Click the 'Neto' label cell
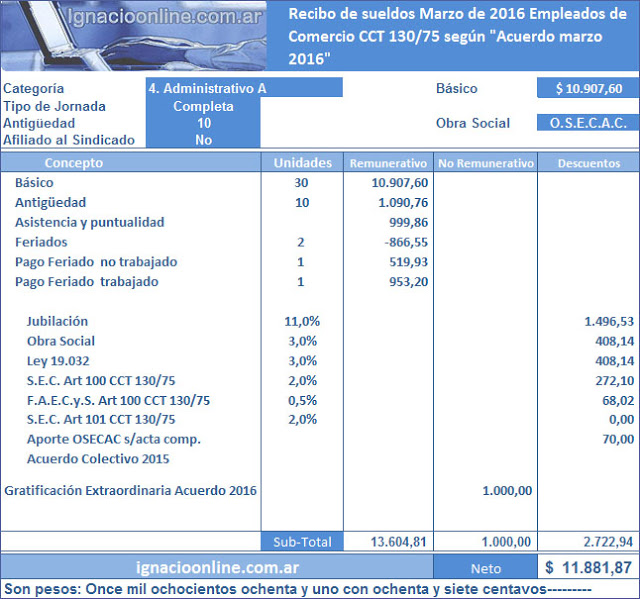The width and height of the screenshot is (640, 599). point(485,568)
